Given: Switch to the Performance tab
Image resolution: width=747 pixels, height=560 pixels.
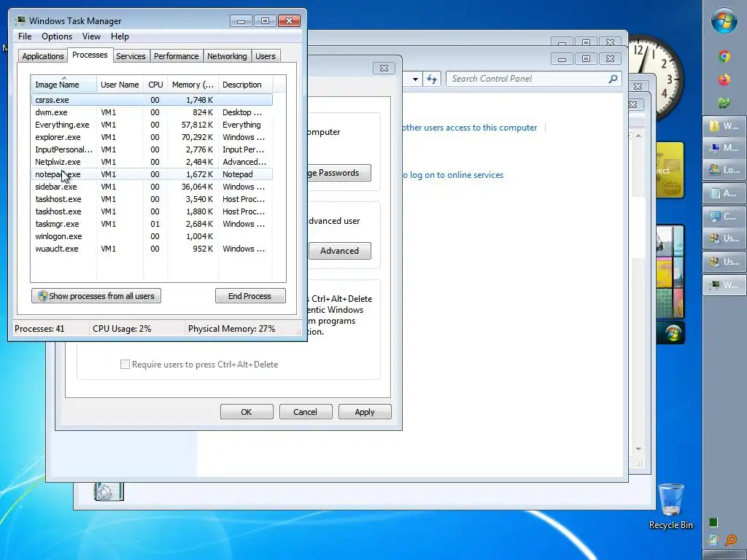Looking at the screenshot, I should pyautogui.click(x=176, y=56).
